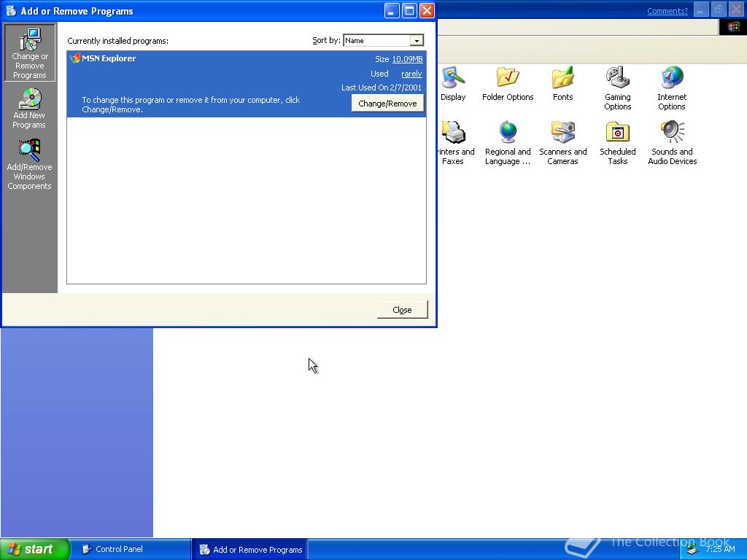Click the 10.09MB size link
The image size is (747, 560).
[407, 59]
